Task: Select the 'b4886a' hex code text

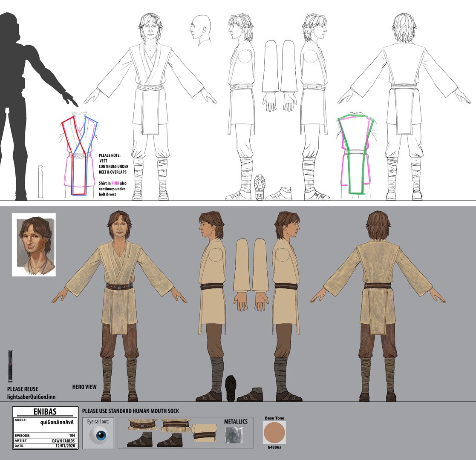Action: 274,447
